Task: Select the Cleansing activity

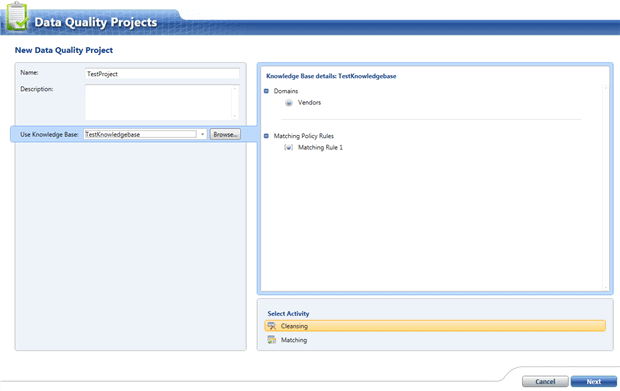Action: click(x=435, y=326)
